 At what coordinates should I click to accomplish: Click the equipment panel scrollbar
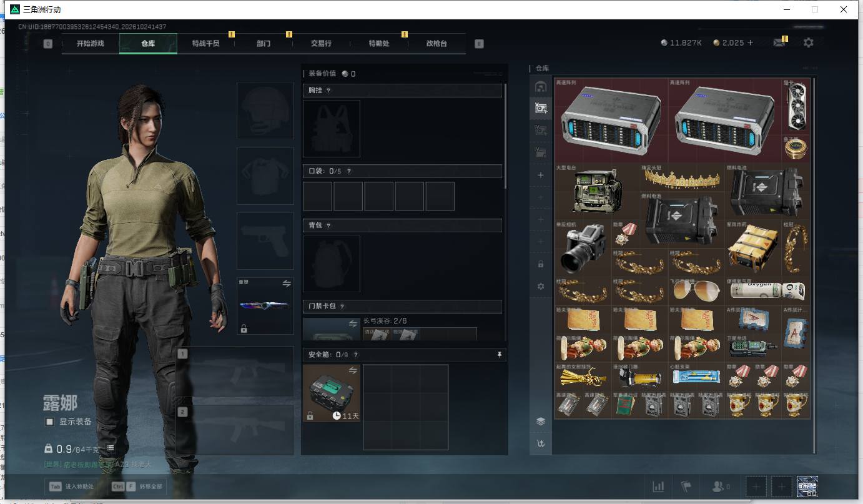pos(505,136)
